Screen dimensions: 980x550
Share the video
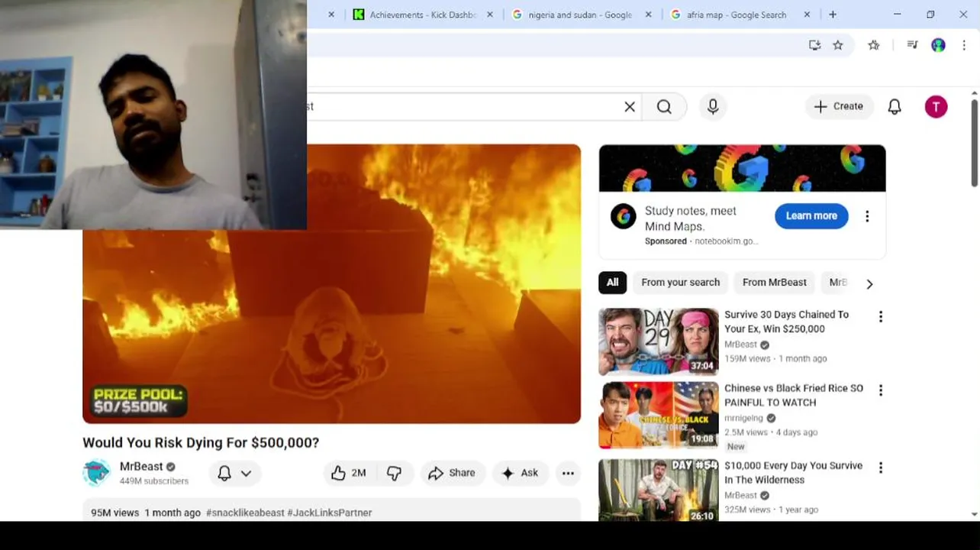point(452,473)
